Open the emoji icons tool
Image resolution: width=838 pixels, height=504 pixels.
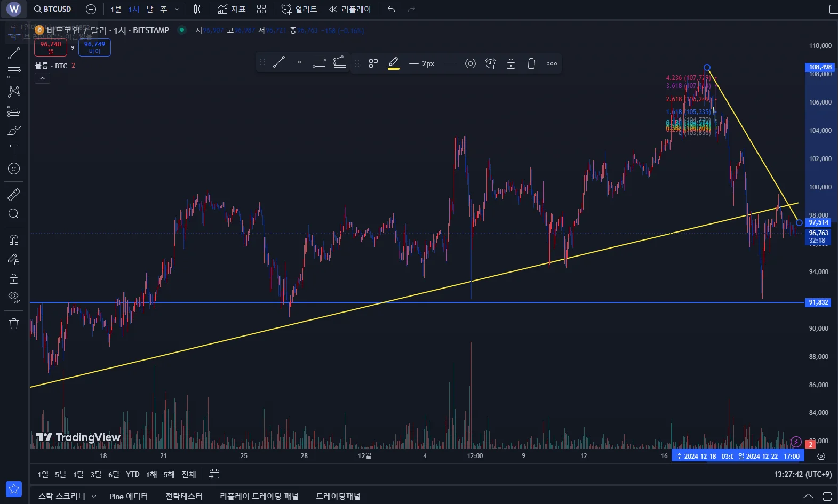pyautogui.click(x=14, y=169)
